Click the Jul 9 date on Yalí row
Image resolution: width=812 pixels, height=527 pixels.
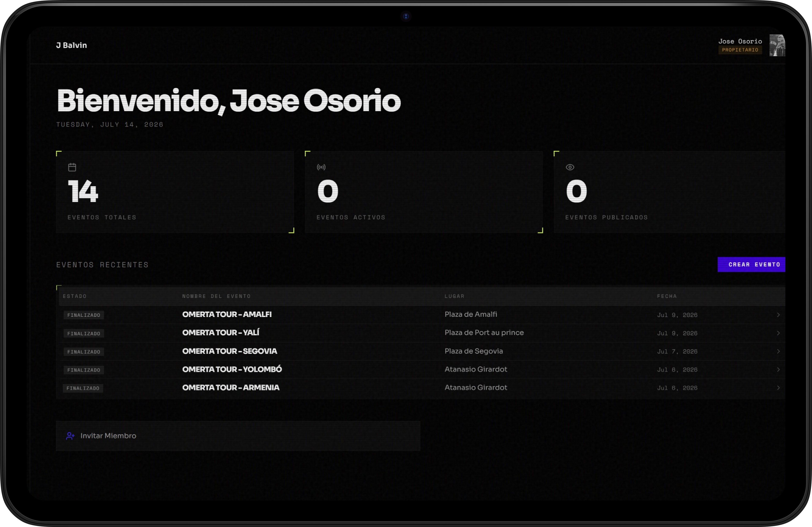(677, 333)
